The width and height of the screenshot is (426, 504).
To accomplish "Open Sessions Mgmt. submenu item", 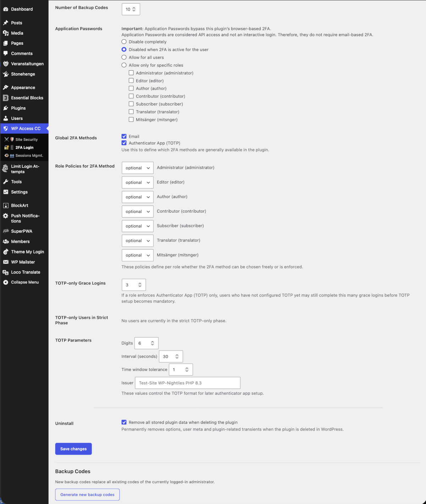I will [x=24, y=155].
